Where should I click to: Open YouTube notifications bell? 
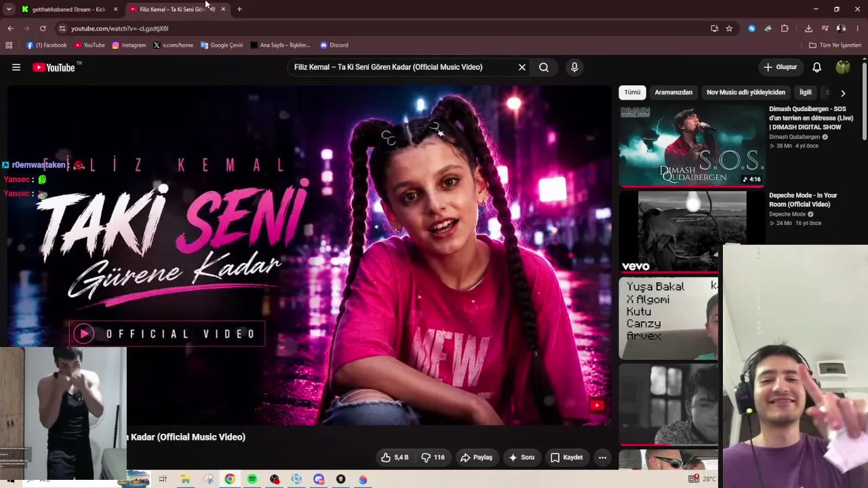click(x=817, y=67)
